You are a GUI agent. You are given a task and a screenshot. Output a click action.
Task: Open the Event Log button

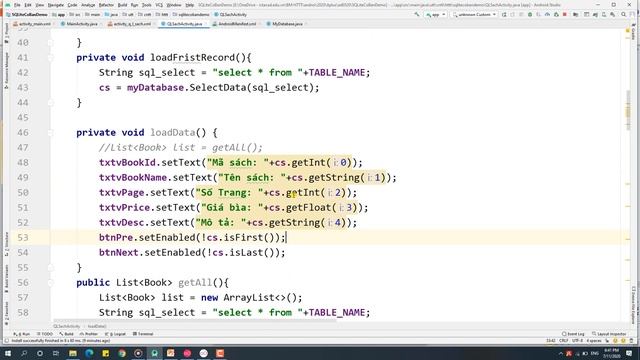[573, 334]
